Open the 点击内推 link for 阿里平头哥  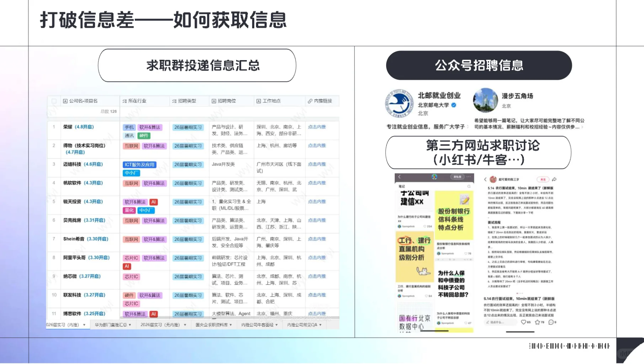317,257
